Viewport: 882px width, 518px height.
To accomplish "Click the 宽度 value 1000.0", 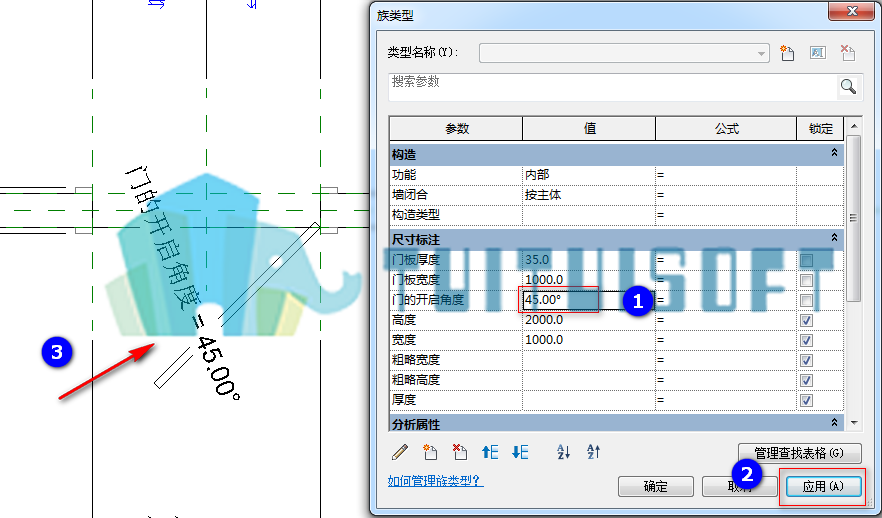I will 589,340.
